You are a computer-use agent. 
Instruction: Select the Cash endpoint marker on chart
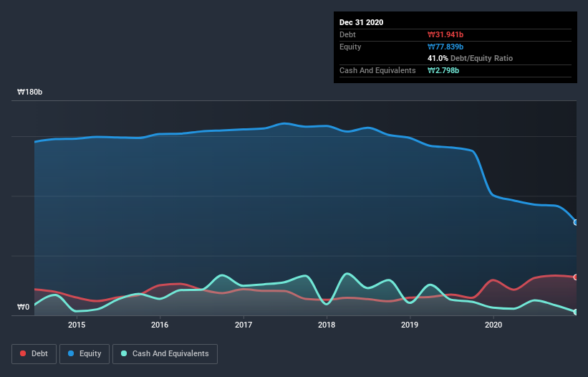coord(576,312)
